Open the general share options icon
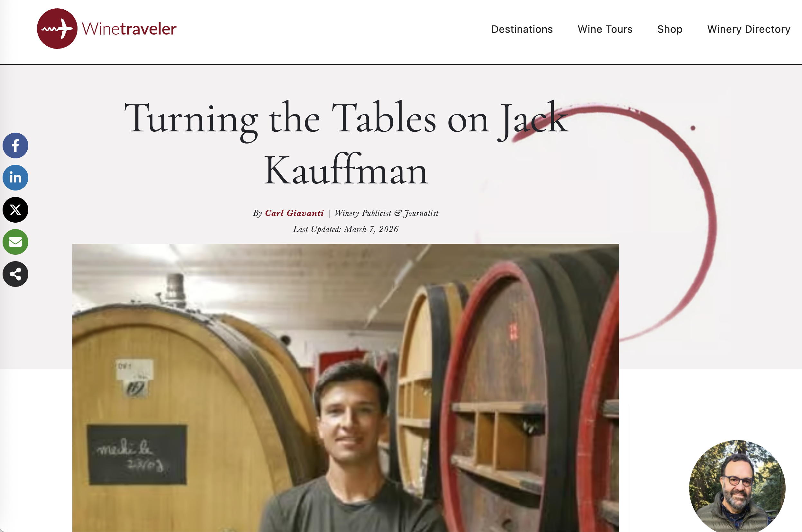 (15, 274)
